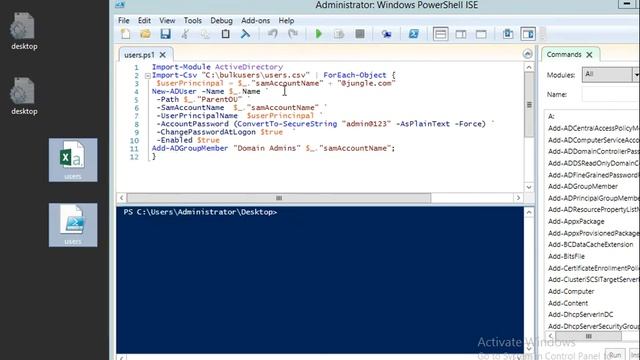
Task: Select the Commands add-on tab
Action: tap(564, 54)
